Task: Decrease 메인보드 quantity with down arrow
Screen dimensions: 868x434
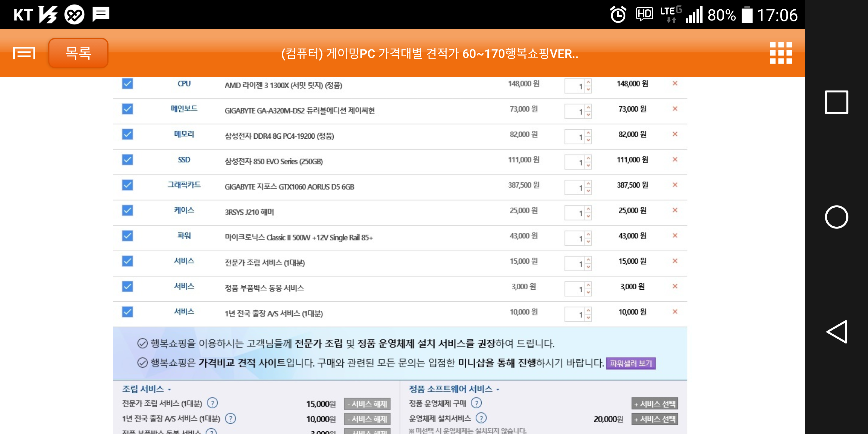Action: click(x=588, y=115)
